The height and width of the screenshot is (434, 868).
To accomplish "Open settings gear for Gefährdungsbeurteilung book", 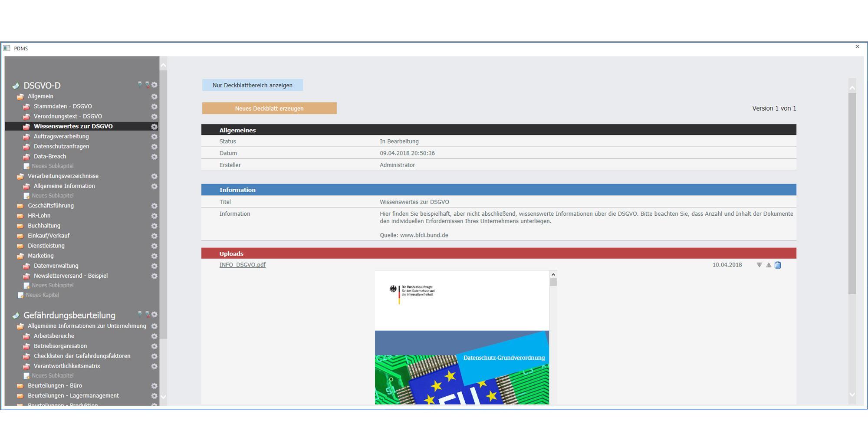I will (x=154, y=314).
